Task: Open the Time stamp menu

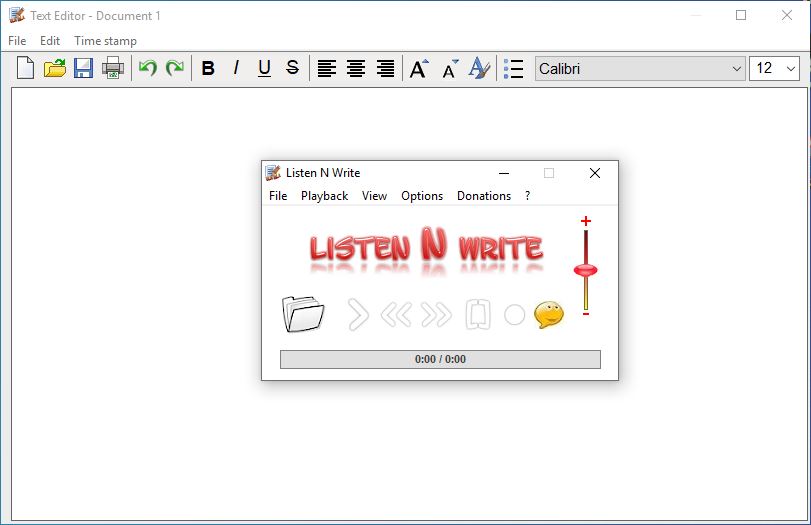Action: pos(105,41)
